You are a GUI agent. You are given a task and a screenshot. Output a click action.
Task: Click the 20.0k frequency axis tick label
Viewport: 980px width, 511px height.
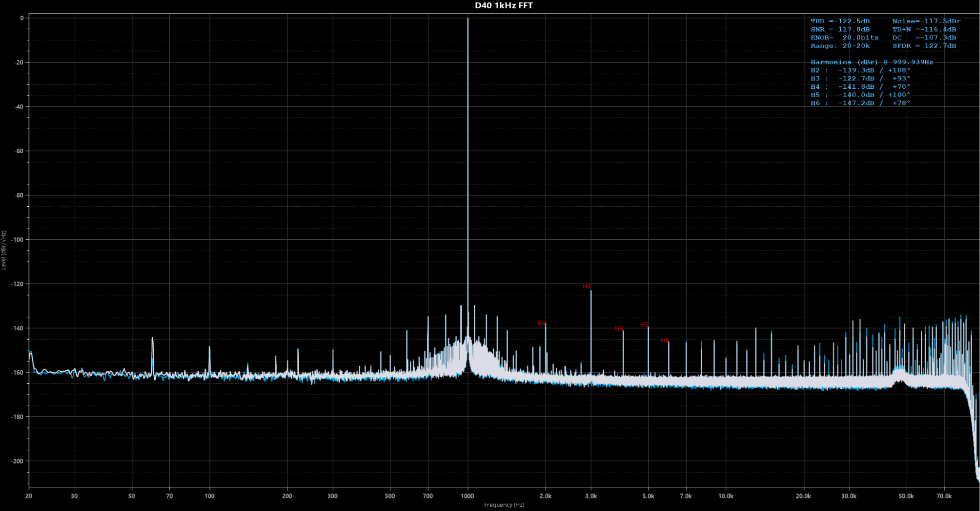pos(803,496)
